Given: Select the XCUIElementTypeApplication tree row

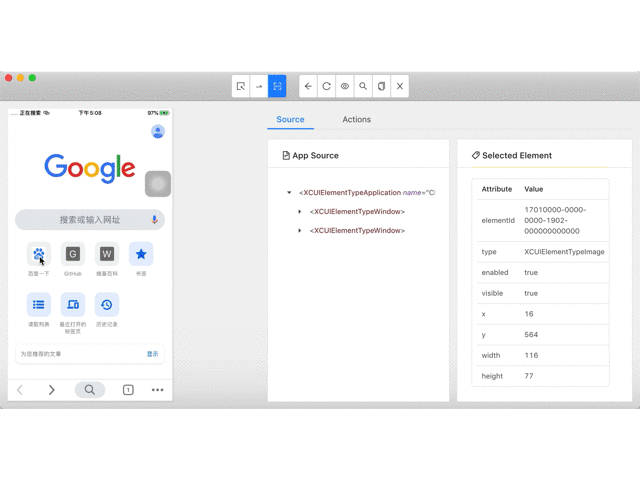Looking at the screenshot, I should point(367,192).
